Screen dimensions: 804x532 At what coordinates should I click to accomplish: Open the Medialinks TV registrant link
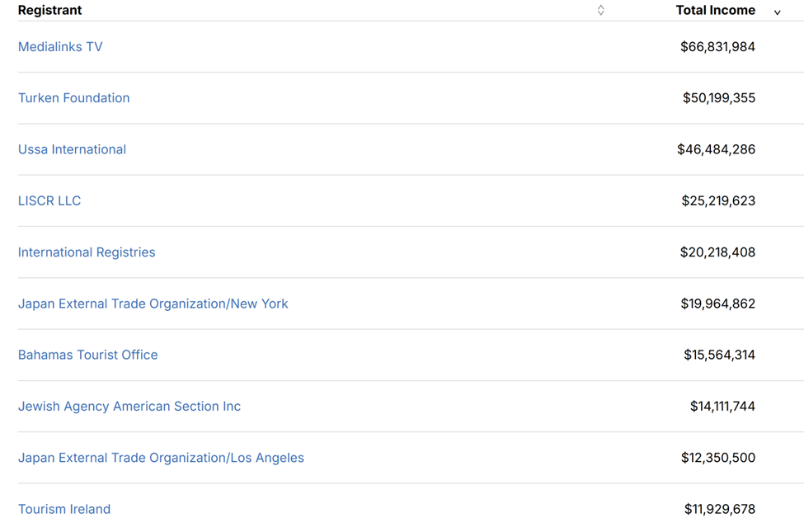[60, 47]
